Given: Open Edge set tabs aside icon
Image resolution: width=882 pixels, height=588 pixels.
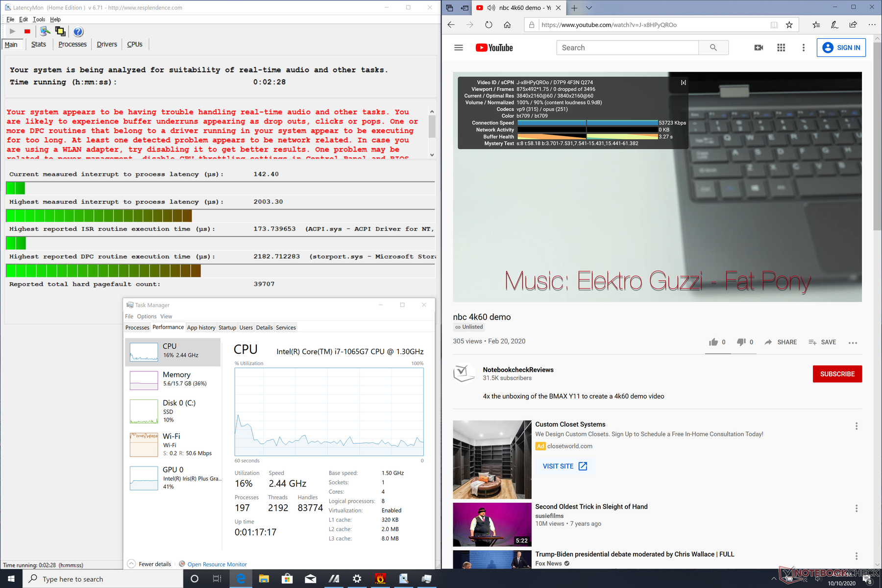Looking at the screenshot, I should (465, 8).
